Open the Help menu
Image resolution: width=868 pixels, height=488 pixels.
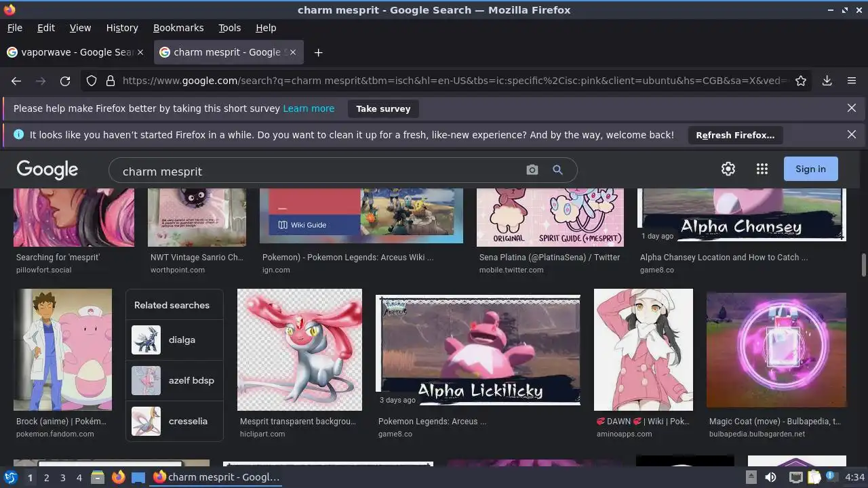(266, 28)
